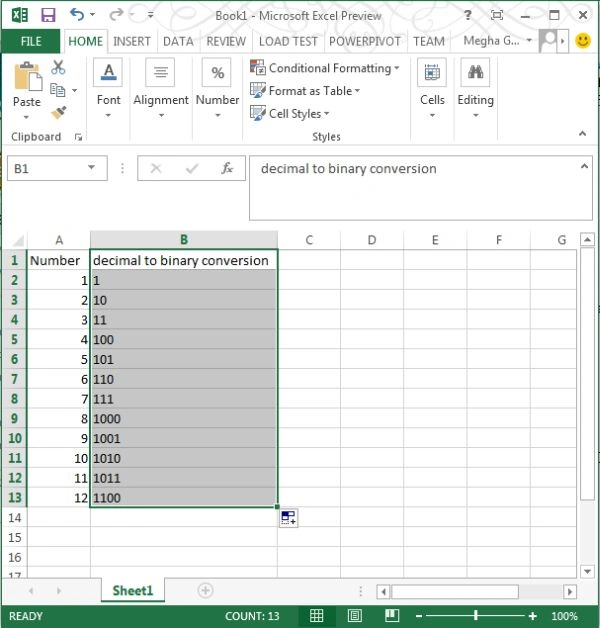Switch to the TEAM tab
600x628 pixels.
point(429,41)
